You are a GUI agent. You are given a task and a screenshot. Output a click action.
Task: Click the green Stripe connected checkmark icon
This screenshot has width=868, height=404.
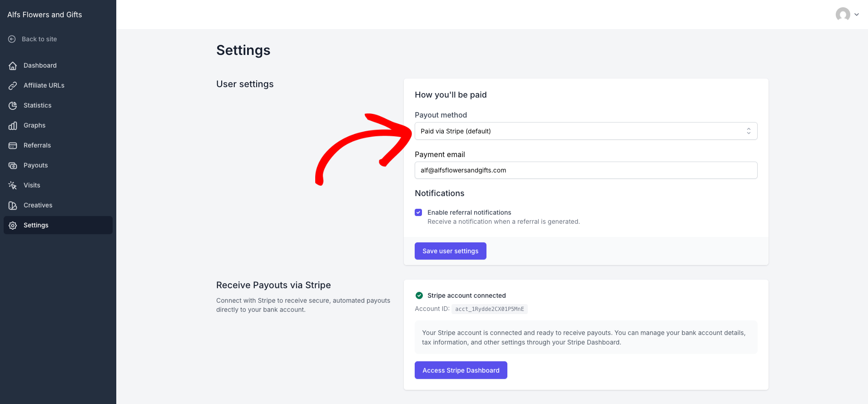(x=419, y=296)
